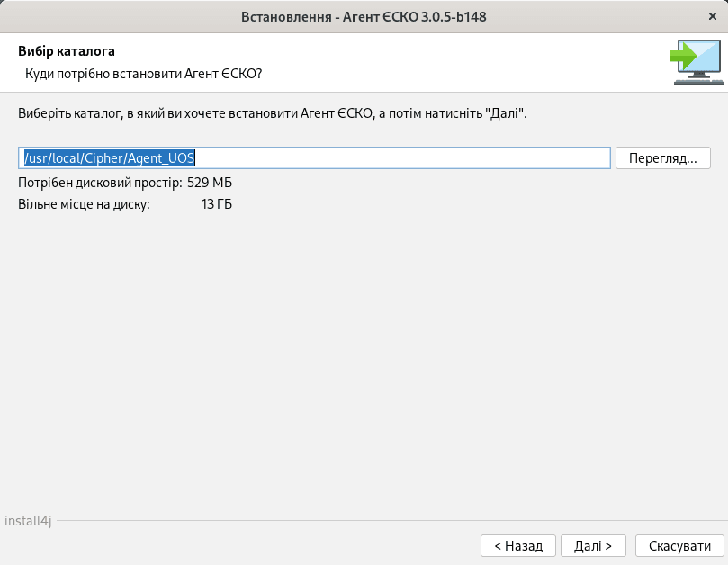This screenshot has height=565, width=728.
Task: Click the separator line next to install4j
Action: [x=390, y=520]
